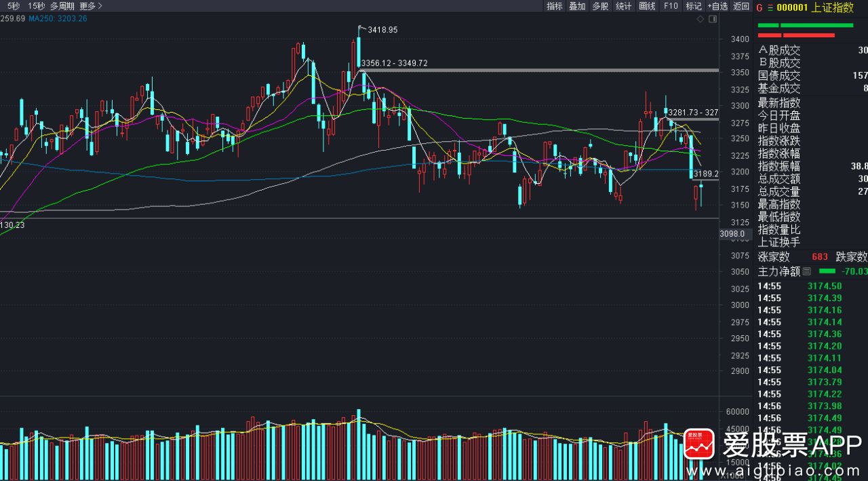Open the 指标 indicators menu
The image size is (868, 481).
(x=555, y=6)
